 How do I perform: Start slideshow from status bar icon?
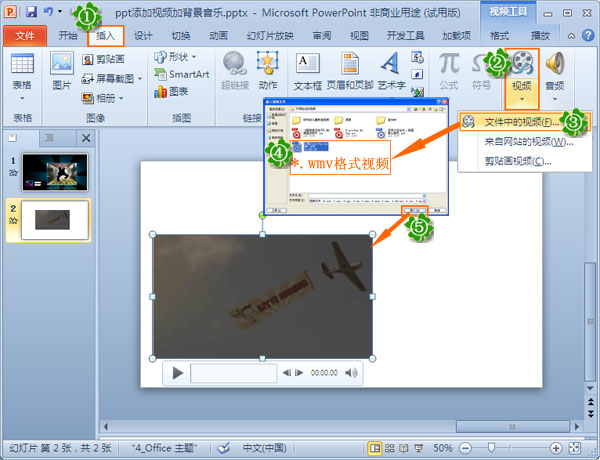tap(419, 448)
